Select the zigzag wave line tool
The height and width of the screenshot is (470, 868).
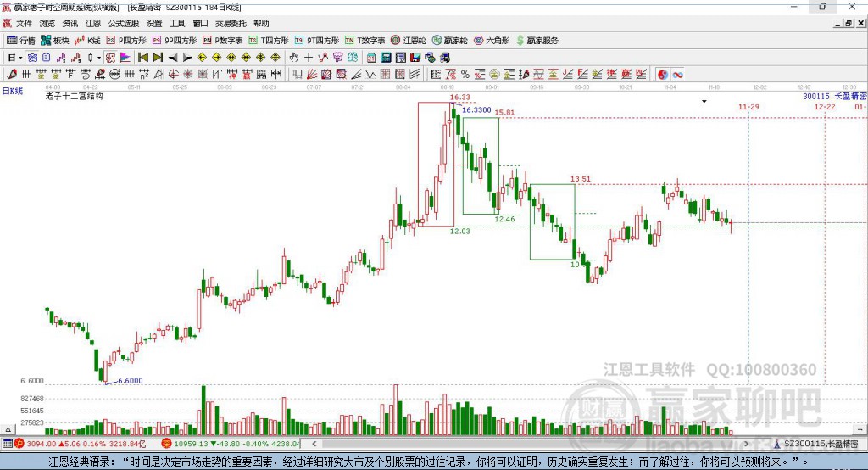371,75
